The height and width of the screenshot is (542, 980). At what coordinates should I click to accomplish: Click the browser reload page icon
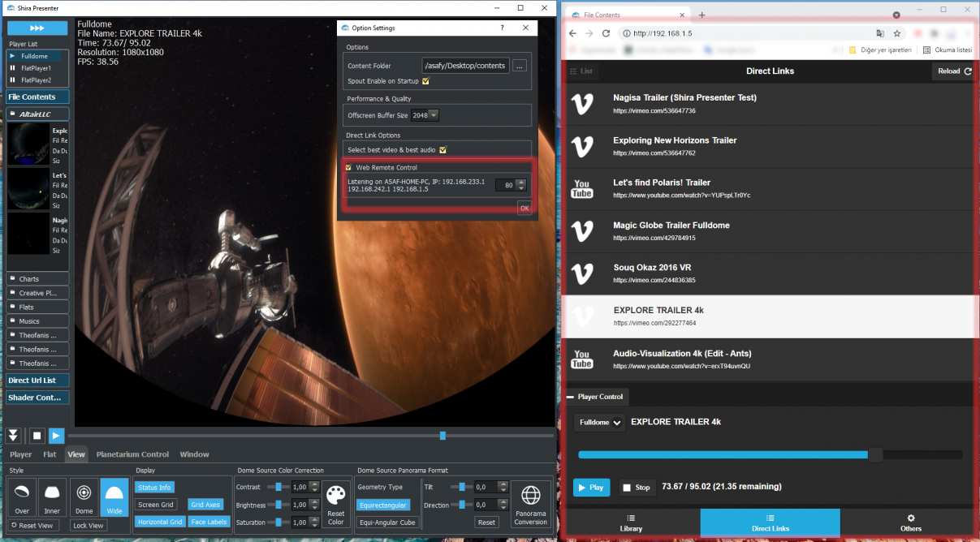click(606, 33)
